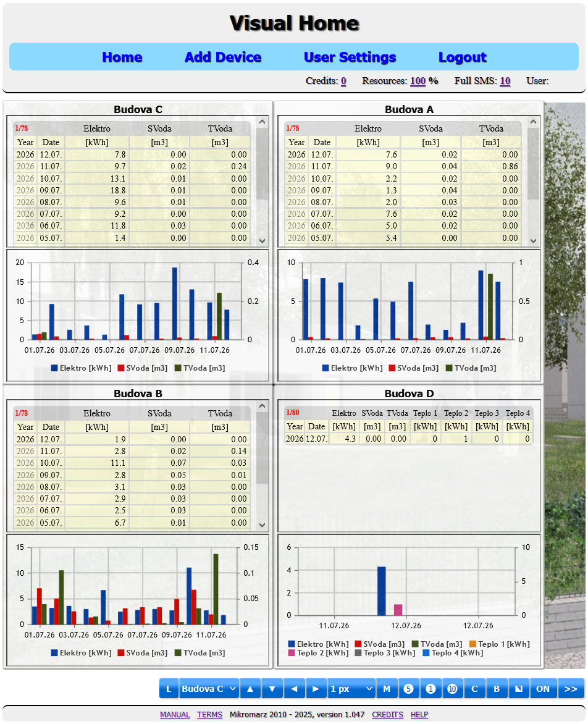This screenshot has height=724, width=588.
Task: Click Elektro blue swatch in Budova A legend
Action: 325,368
